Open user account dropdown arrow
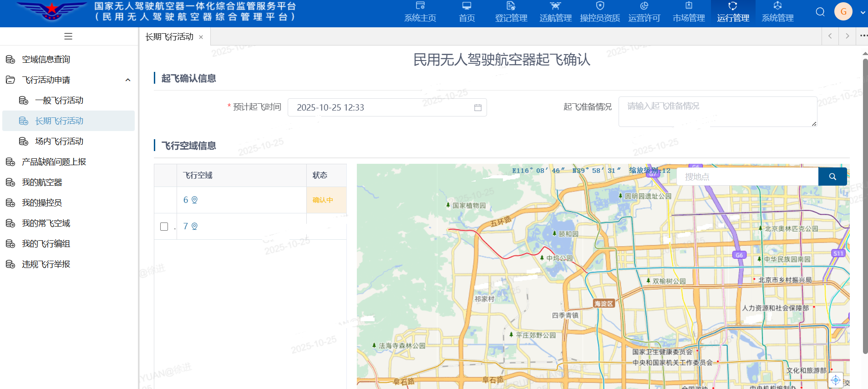The image size is (868, 389). click(863, 13)
